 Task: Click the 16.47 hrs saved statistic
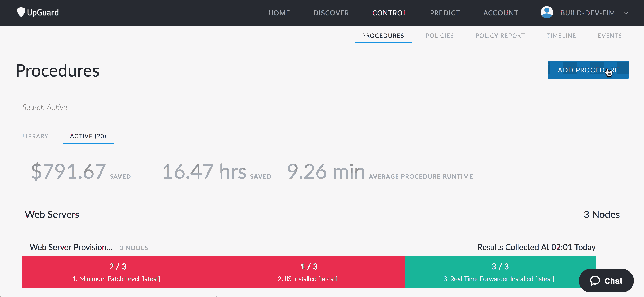217,171
